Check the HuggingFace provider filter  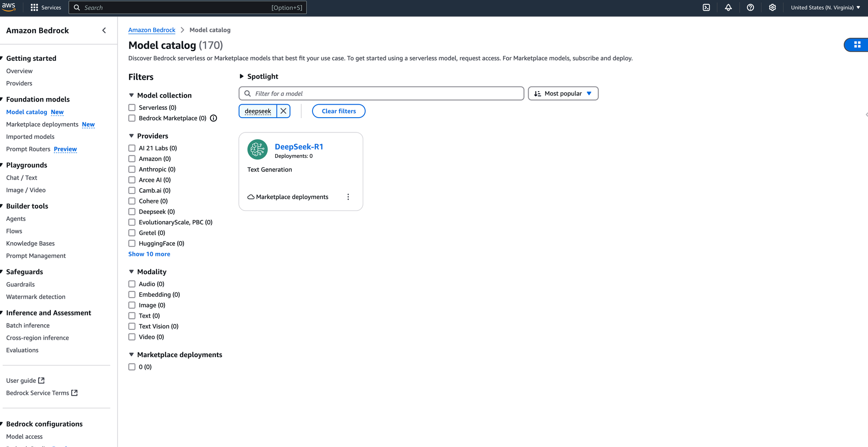click(x=132, y=243)
